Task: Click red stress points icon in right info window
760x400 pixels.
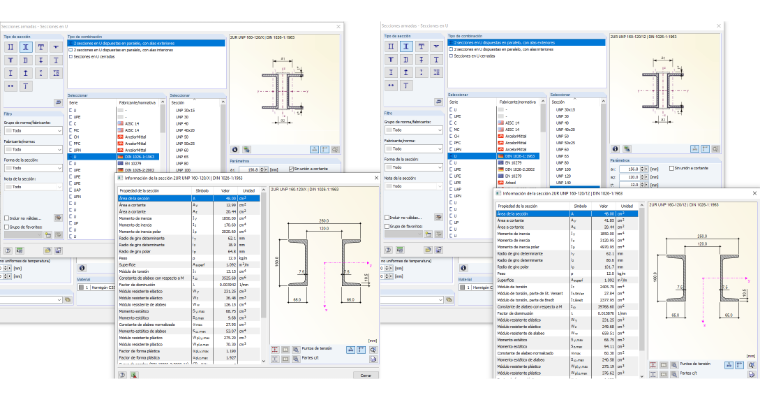Action: coord(653,365)
